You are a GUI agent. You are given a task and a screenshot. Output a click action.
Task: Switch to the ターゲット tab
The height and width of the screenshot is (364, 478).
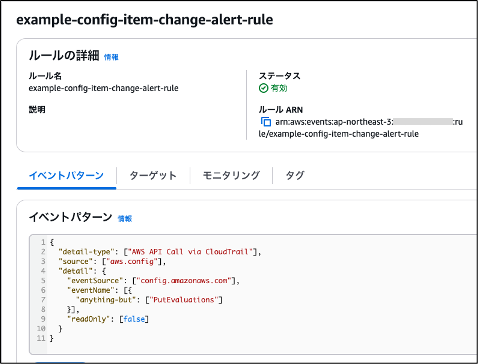click(x=153, y=175)
